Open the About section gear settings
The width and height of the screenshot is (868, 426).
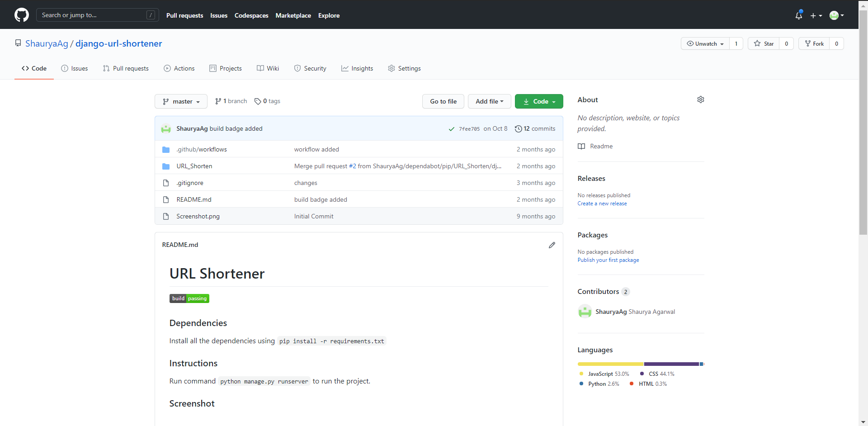pos(701,99)
